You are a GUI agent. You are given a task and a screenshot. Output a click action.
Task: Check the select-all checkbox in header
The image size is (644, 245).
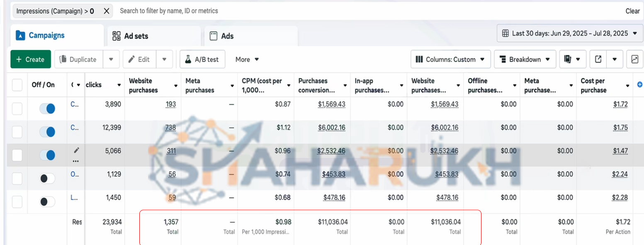tap(17, 85)
